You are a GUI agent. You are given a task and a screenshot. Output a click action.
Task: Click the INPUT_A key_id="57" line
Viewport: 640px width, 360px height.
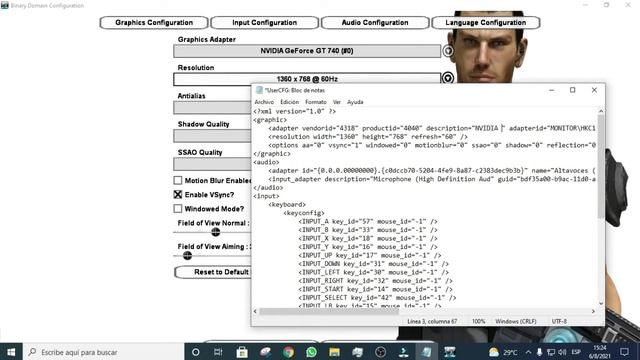click(x=368, y=222)
